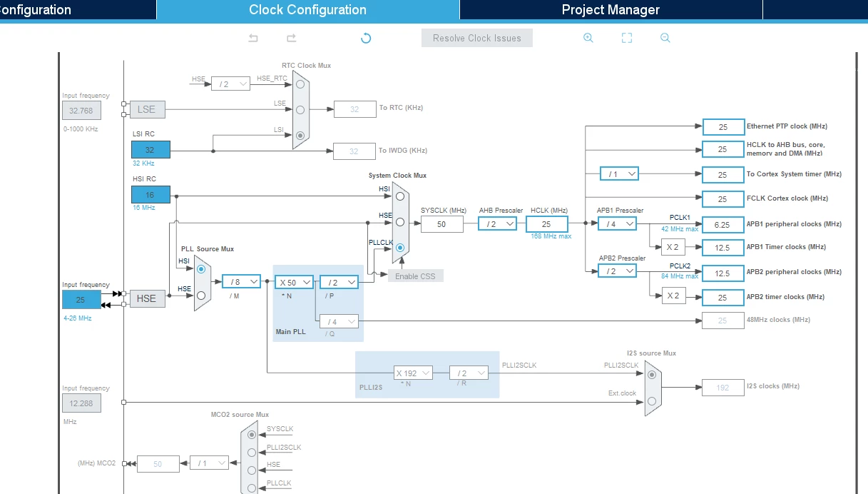The width and height of the screenshot is (868, 494).
Task: Select PLLI2SCLK in the I2S source Mux
Action: pos(651,374)
